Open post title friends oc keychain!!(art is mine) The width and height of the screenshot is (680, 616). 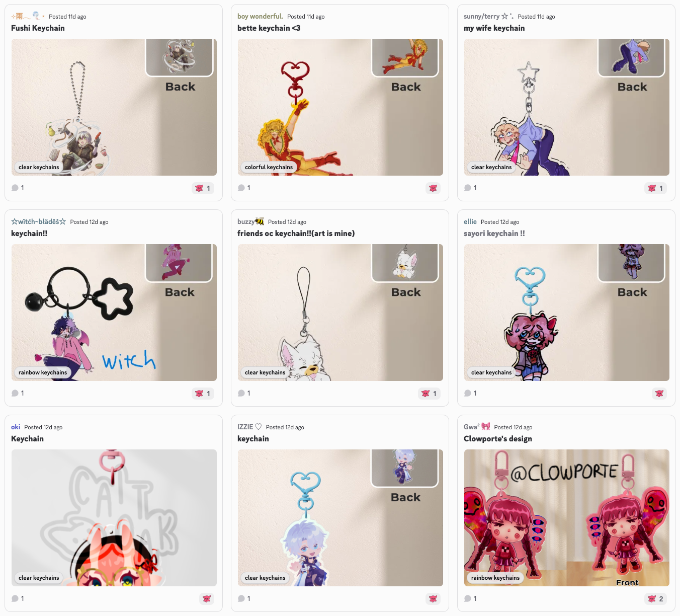coord(296,234)
